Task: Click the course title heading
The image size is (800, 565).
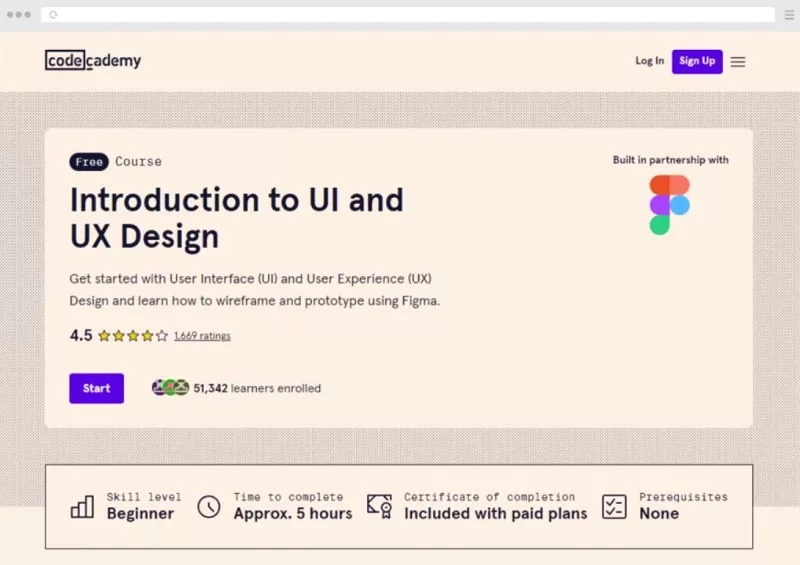Action: click(x=237, y=218)
